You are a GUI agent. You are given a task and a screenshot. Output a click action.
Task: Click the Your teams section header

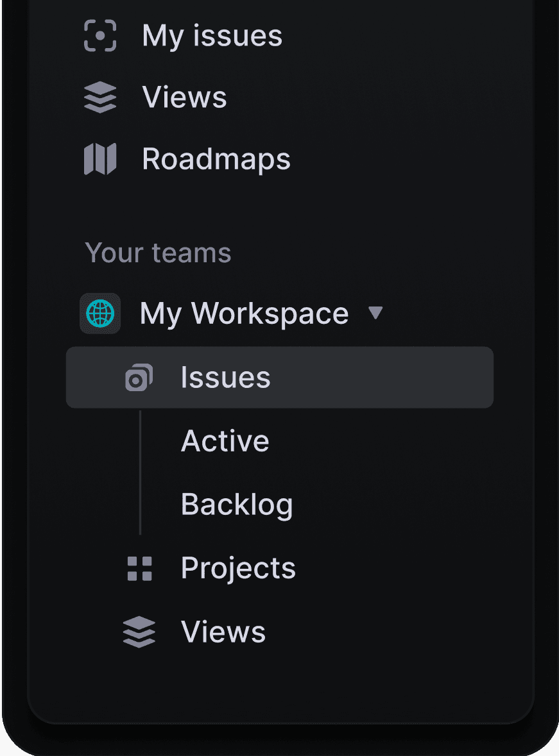click(158, 253)
